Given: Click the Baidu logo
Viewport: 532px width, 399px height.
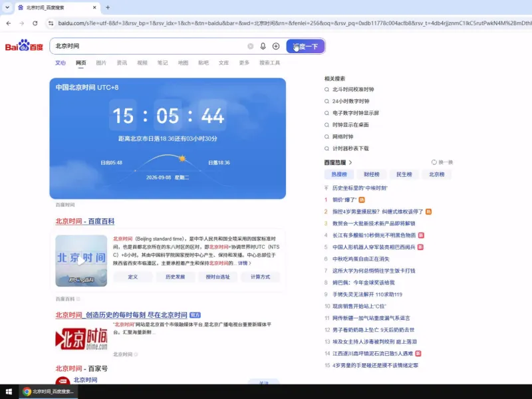Looking at the screenshot, I should click(24, 45).
